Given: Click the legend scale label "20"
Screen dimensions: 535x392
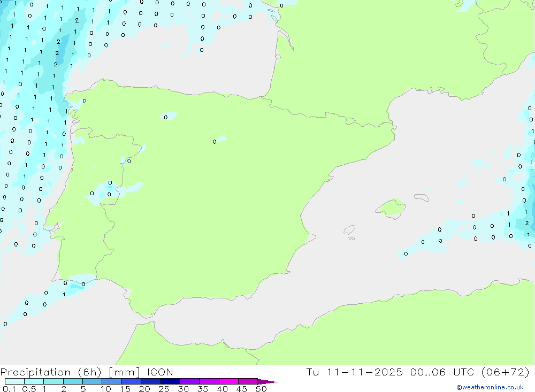Looking at the screenshot, I should tap(144, 389).
